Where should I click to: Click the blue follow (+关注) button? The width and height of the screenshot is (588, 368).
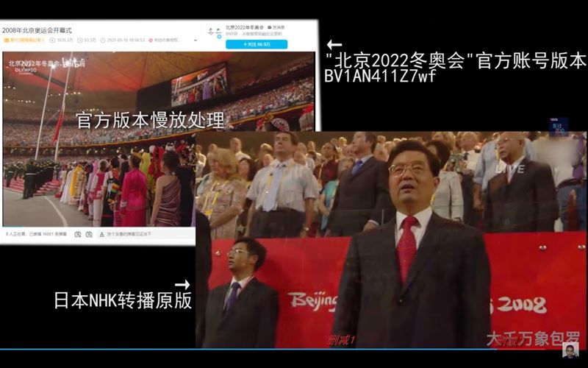tap(257, 44)
